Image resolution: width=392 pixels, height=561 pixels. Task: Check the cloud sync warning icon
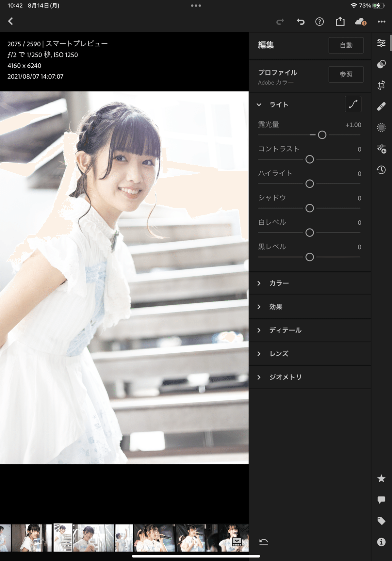(x=361, y=22)
